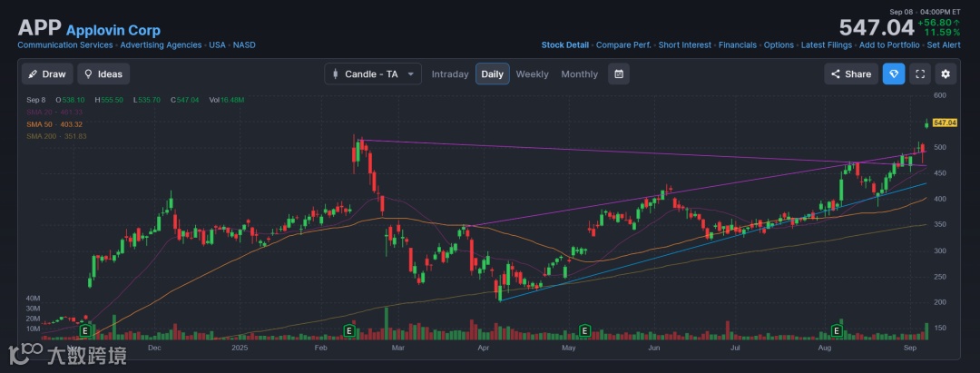
Task: Click the earnings E marker in February
Action: (x=350, y=329)
